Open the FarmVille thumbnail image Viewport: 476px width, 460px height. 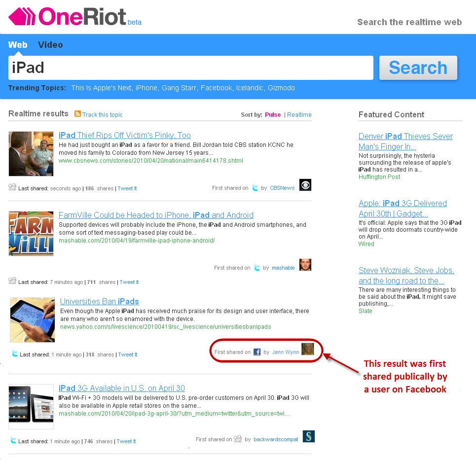pyautogui.click(x=31, y=234)
